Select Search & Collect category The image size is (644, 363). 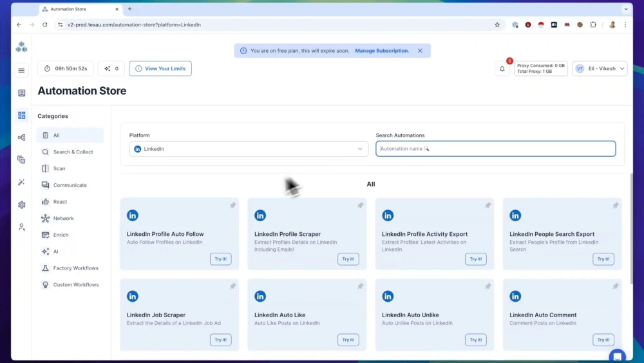(70, 152)
